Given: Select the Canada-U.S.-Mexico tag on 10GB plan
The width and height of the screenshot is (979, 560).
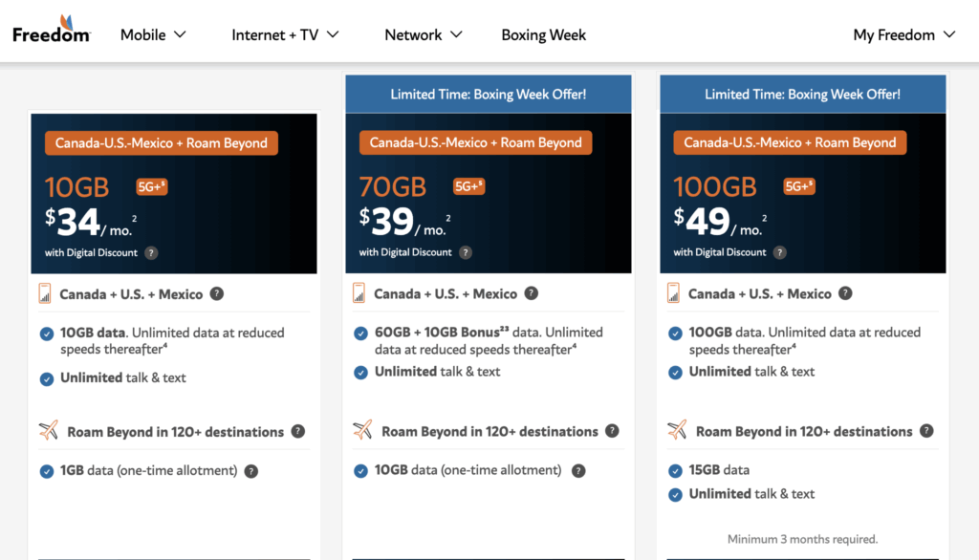Looking at the screenshot, I should pos(161,143).
